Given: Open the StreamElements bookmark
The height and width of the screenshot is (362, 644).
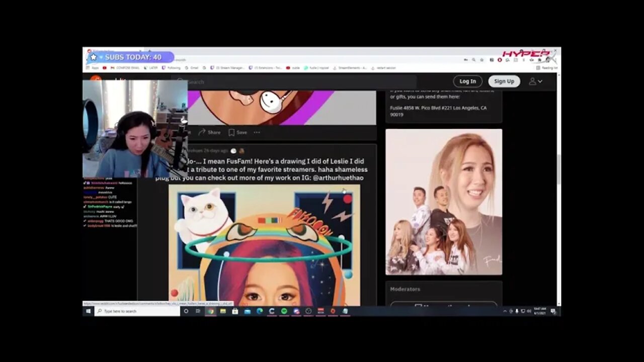Looking at the screenshot, I should [x=350, y=67].
